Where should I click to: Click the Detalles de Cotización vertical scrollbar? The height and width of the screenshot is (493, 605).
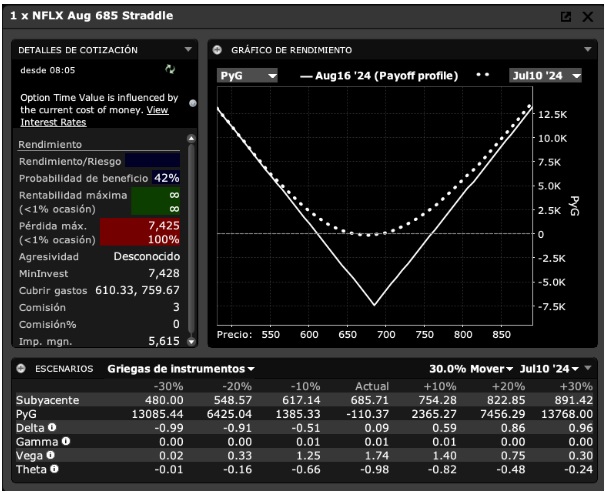click(x=191, y=240)
